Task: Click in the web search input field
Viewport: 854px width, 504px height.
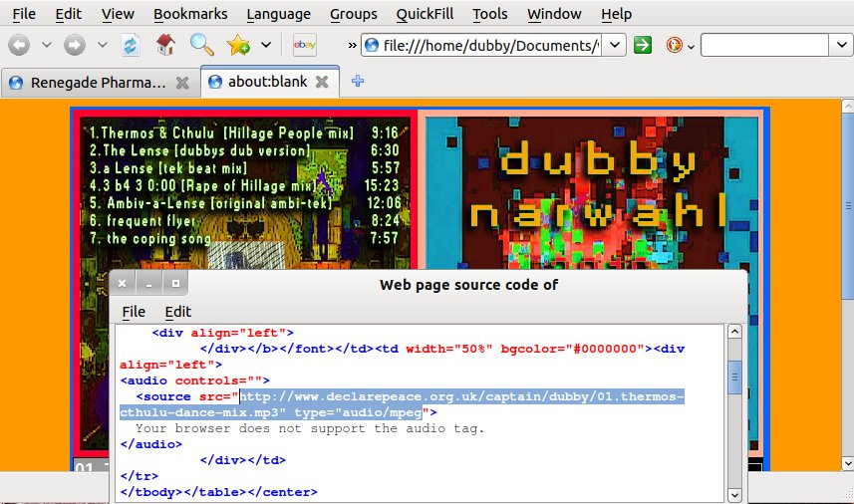Action: coord(764,46)
